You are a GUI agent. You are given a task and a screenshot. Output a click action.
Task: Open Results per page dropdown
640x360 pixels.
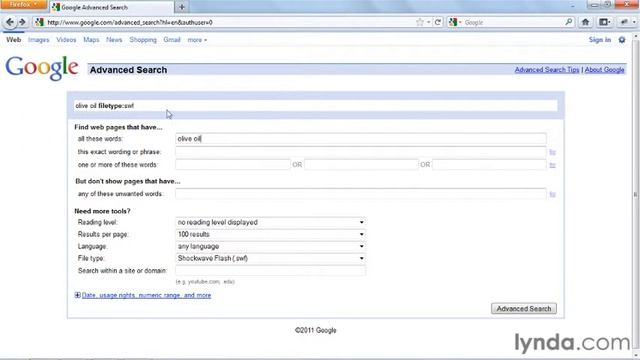[x=271, y=234]
